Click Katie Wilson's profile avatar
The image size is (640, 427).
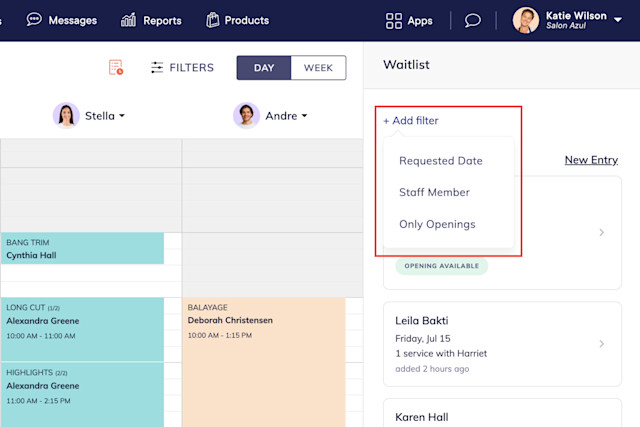(526, 20)
